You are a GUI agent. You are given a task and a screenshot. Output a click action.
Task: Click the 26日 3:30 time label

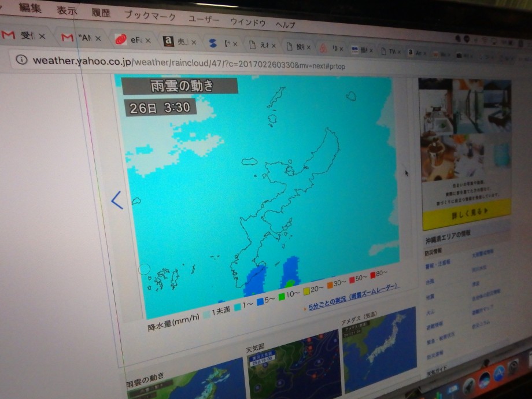tap(160, 108)
